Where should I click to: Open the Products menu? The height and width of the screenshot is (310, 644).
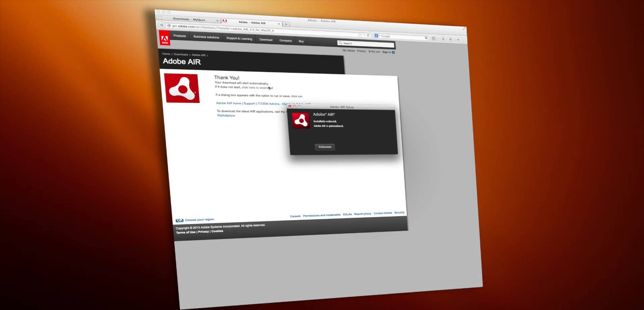click(x=179, y=36)
